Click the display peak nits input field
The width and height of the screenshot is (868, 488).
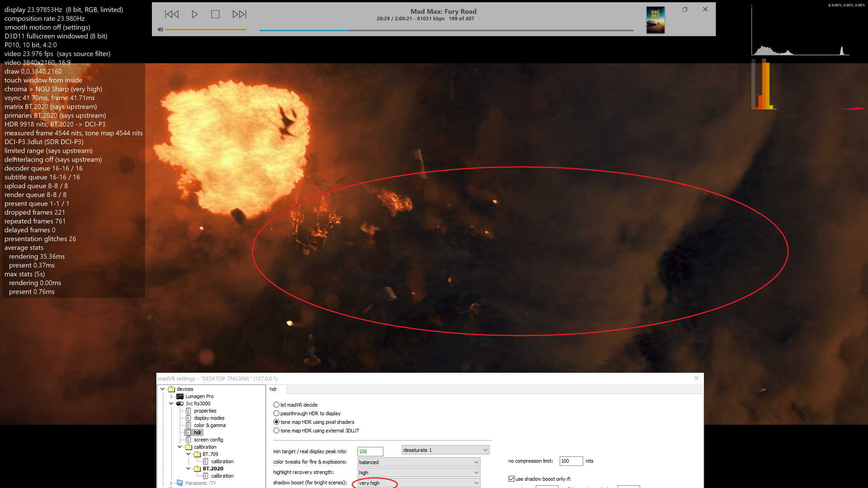tap(370, 451)
